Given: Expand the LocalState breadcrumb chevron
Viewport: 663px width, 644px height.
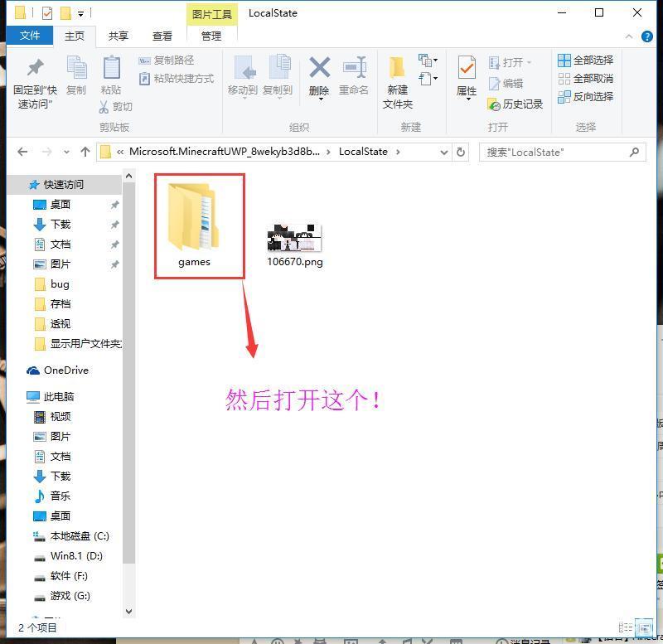Looking at the screenshot, I should pyautogui.click(x=398, y=152).
